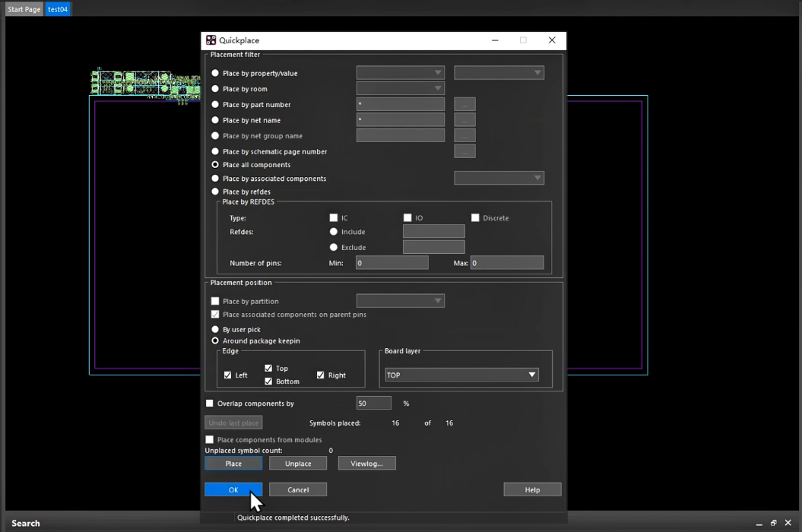Open the Viewlog window
Viewport: 802px width, 532px height.
pos(366,464)
